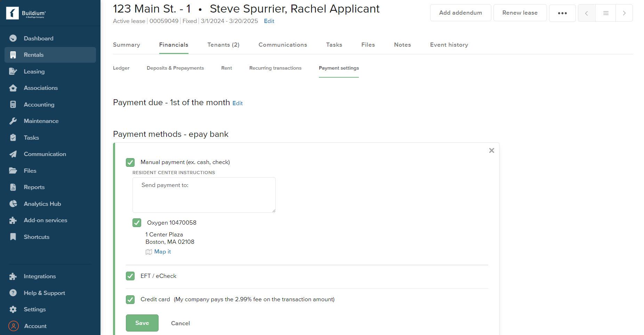The width and height of the screenshot is (644, 335).
Task: Disable the Credit card checkbox
Action: [130, 299]
